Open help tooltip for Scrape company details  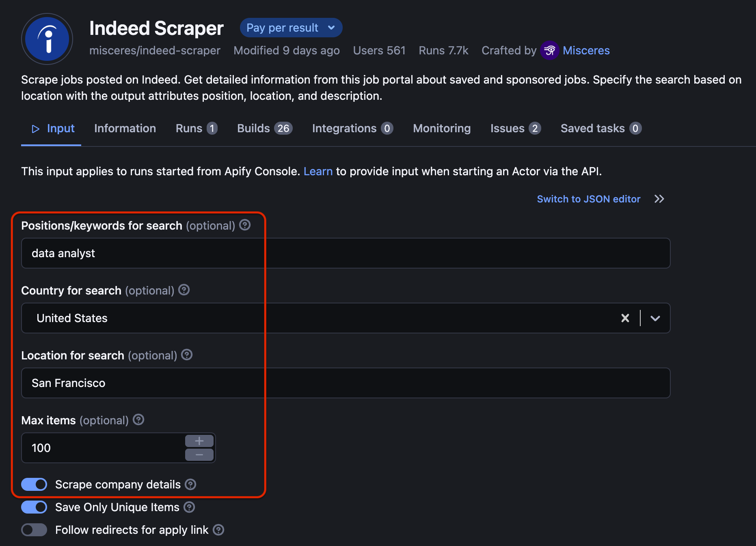(190, 484)
